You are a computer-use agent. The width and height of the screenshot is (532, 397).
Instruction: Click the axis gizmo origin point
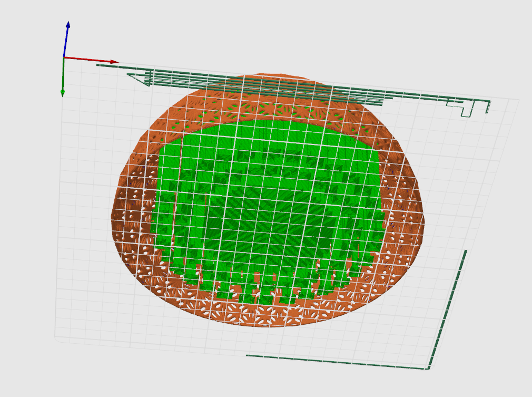(64, 57)
